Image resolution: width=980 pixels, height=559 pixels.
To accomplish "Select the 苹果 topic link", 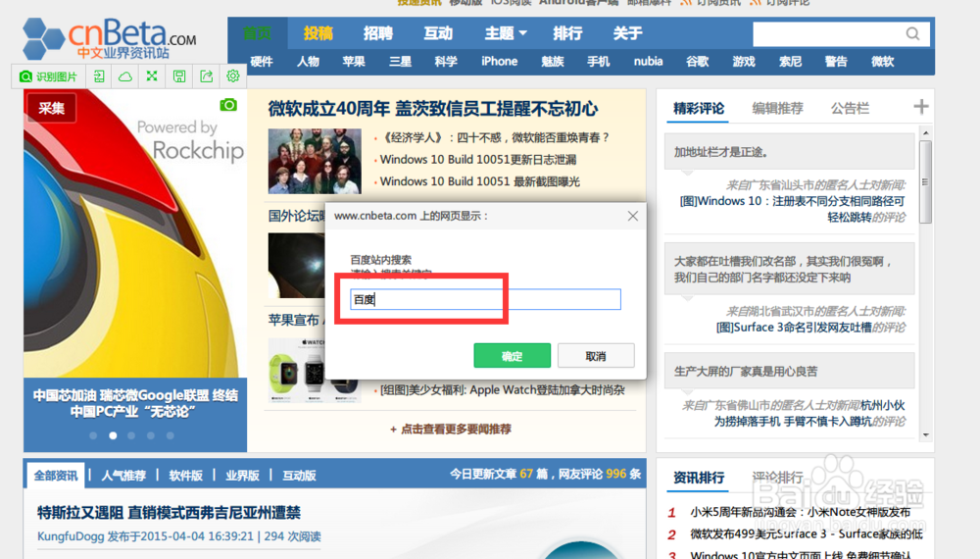I will (354, 61).
